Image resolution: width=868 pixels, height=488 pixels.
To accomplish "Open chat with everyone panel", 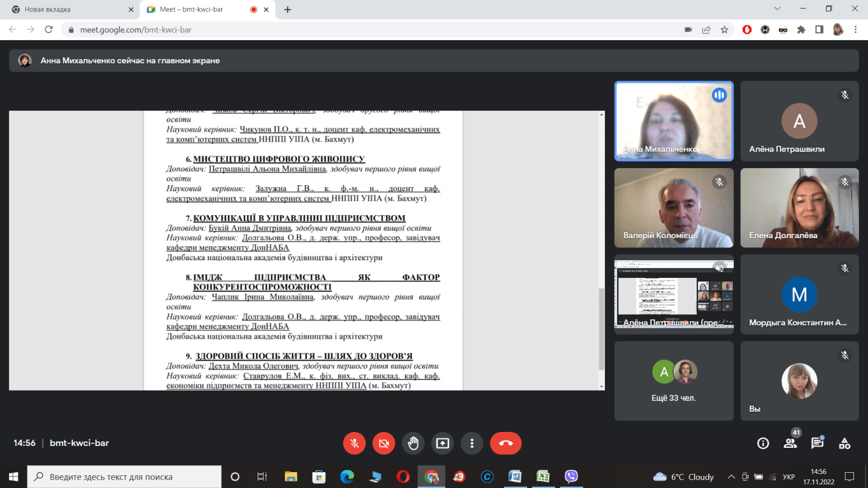I will click(x=817, y=444).
